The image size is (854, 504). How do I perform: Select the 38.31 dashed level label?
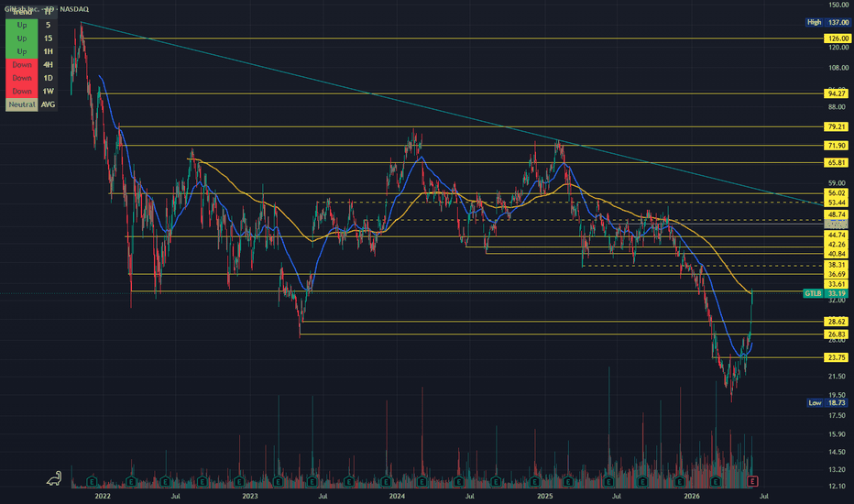pos(837,265)
